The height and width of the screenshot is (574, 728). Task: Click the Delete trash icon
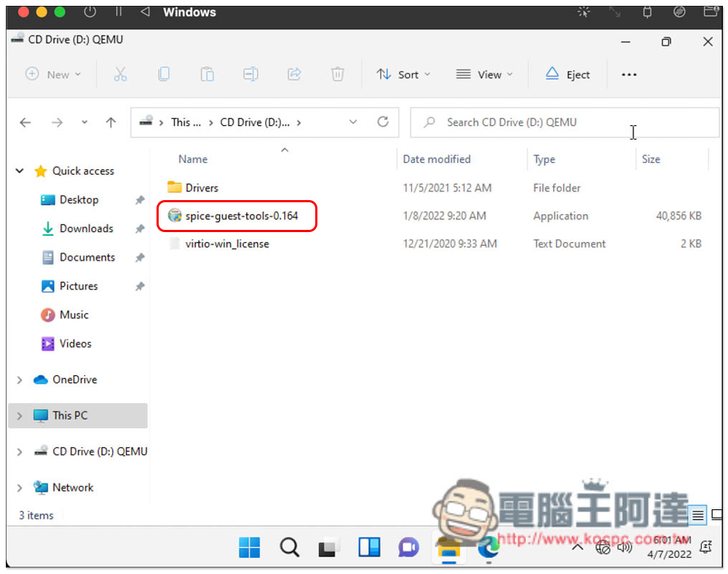338,74
